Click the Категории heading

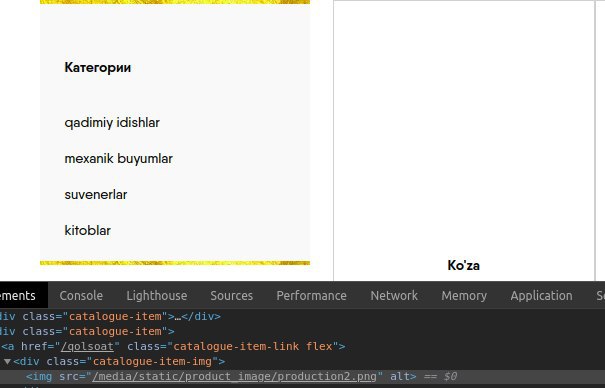[x=98, y=67]
